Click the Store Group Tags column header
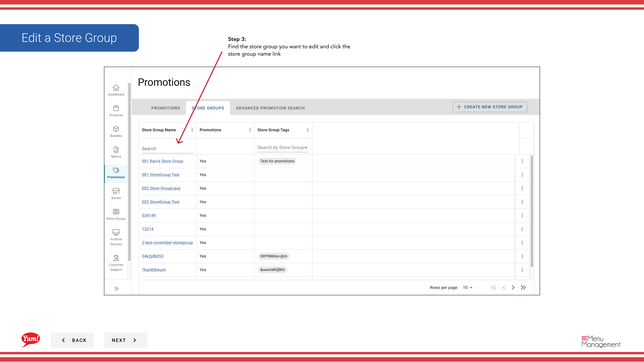 pyautogui.click(x=273, y=130)
